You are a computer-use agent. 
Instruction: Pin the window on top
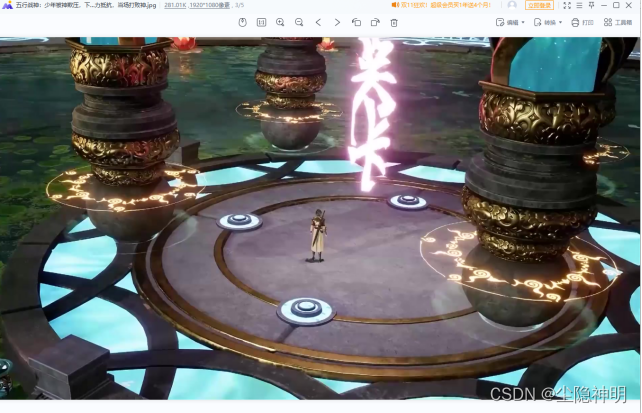(592, 5)
